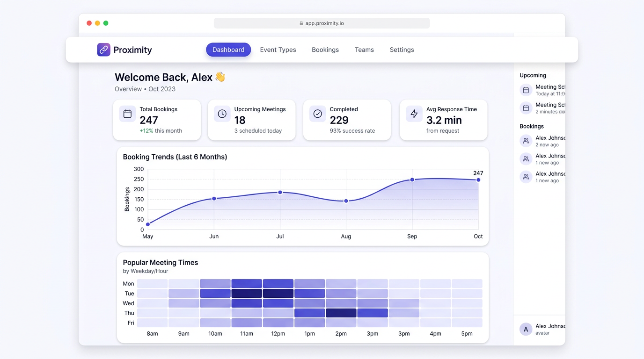Click the address bar showing app.proximity.io
The image size is (644, 359).
tap(322, 22)
